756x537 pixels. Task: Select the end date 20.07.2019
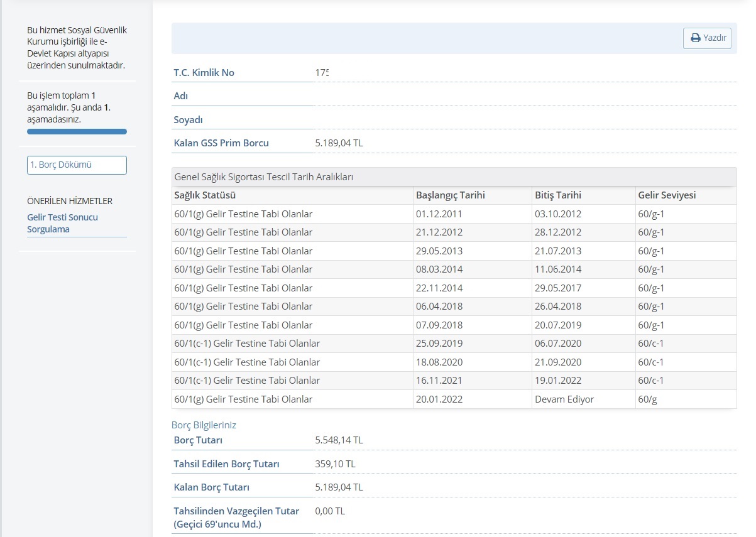click(x=558, y=325)
